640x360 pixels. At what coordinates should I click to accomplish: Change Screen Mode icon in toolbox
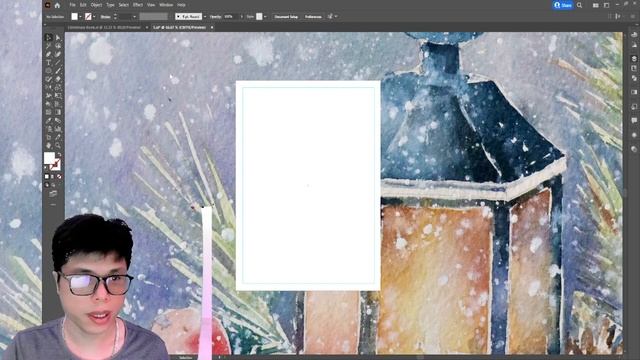[x=53, y=194]
